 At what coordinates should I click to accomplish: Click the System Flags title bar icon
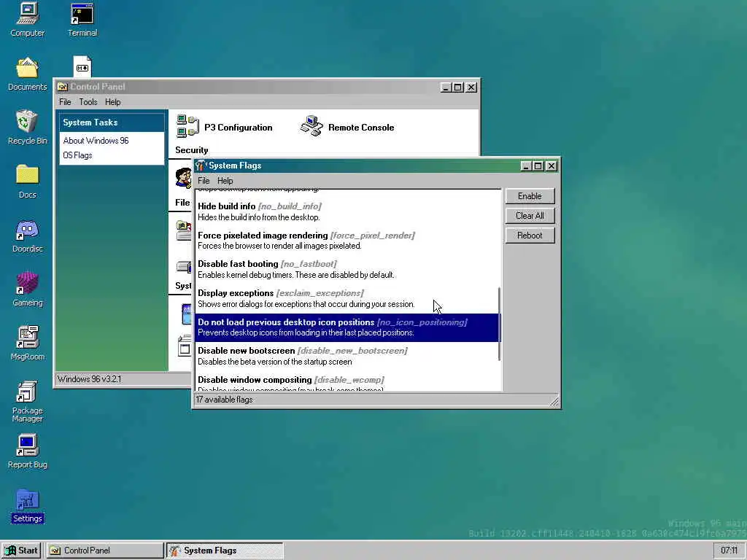pyautogui.click(x=201, y=166)
